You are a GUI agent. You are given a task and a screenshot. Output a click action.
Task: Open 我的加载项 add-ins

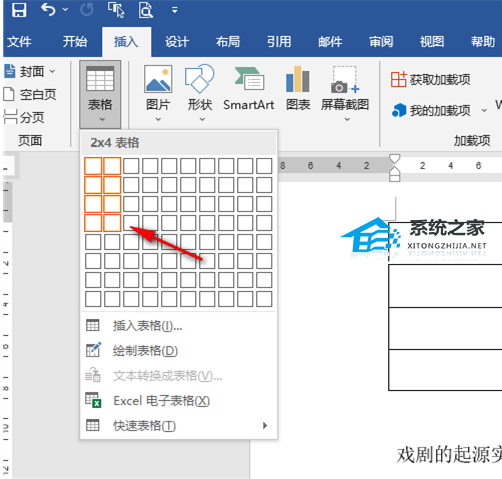pos(431,110)
